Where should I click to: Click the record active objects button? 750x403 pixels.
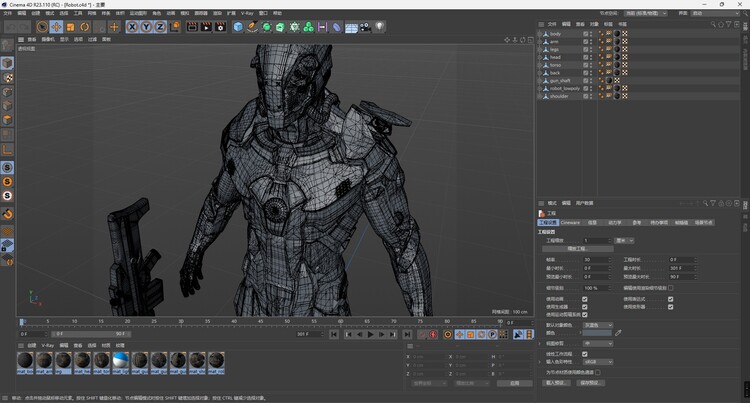click(422, 335)
